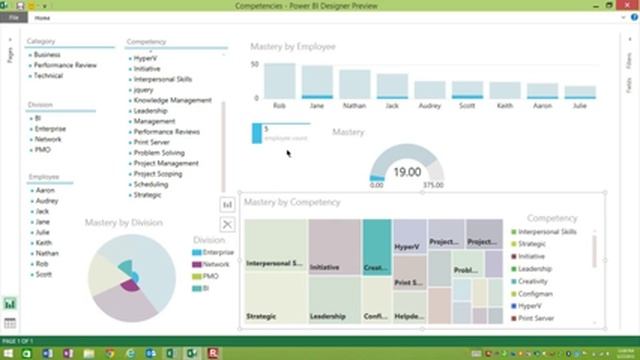The width and height of the screenshot is (640, 360).
Task: Select Performance Review in Category slicer
Action: coord(65,65)
